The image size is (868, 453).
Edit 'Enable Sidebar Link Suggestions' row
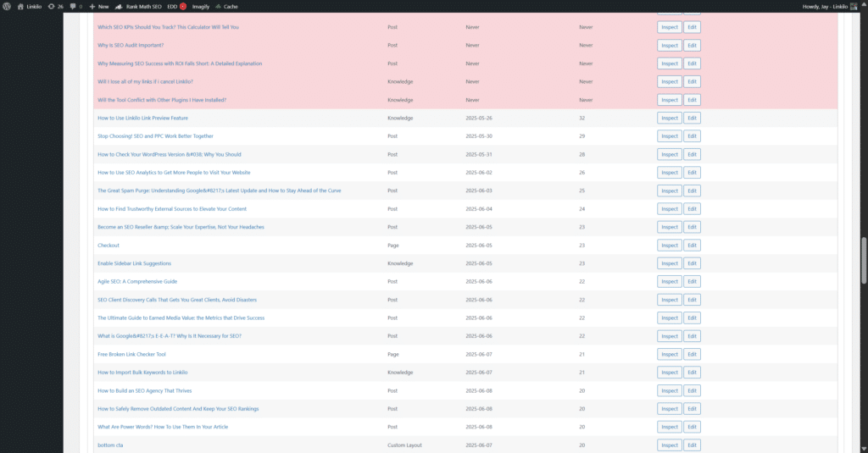click(692, 263)
